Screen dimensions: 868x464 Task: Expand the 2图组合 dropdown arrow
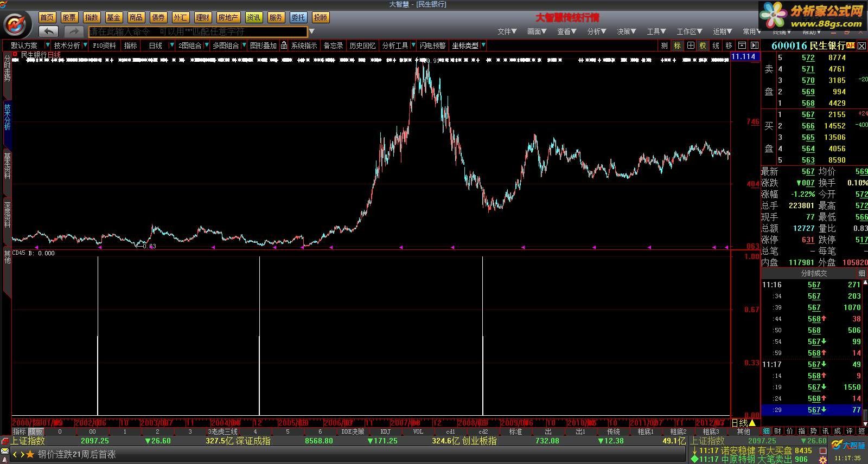[206, 46]
